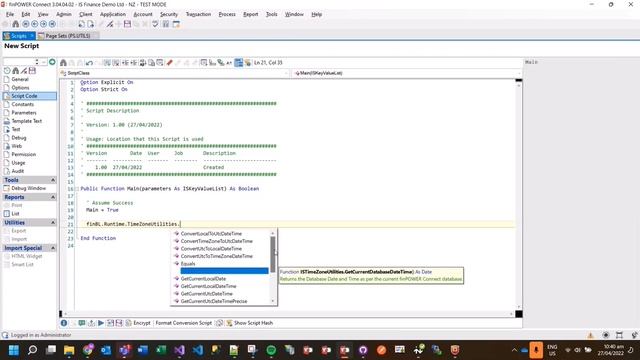
Task: Select GetCurrentUtcDateTime in autocomplete list
Action: coord(207,294)
